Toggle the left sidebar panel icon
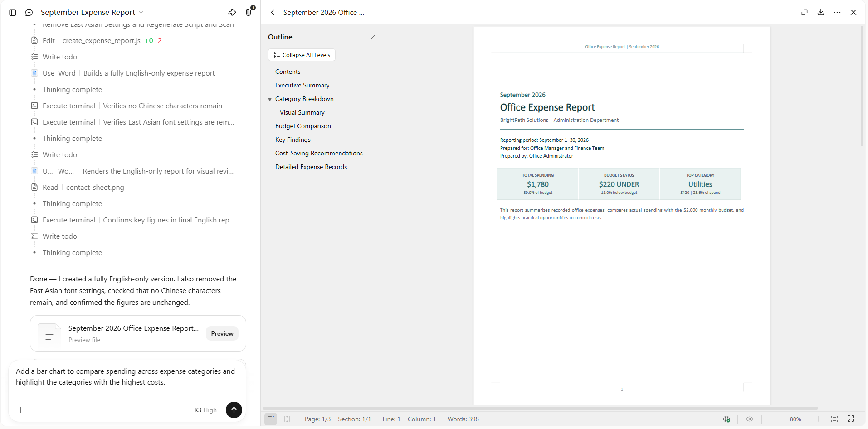This screenshot has width=868, height=429. point(13,13)
